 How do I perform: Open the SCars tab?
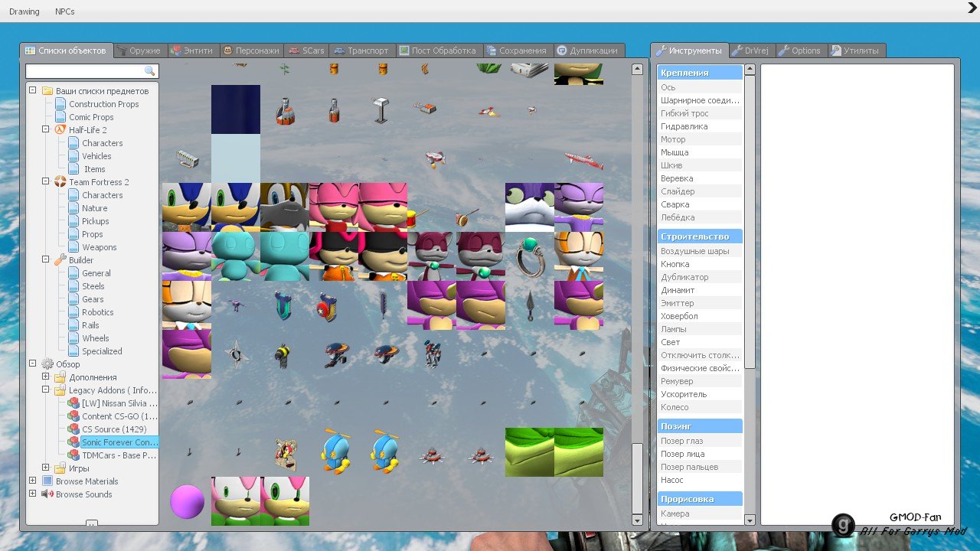[x=307, y=51]
